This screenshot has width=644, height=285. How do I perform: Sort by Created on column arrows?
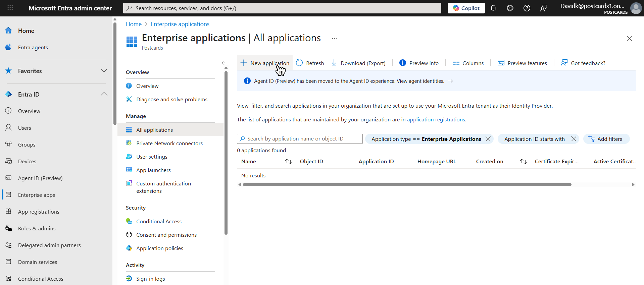click(524, 162)
